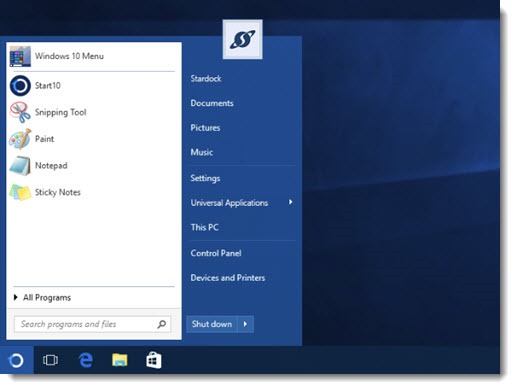Open Documents from the right pane

(212, 103)
